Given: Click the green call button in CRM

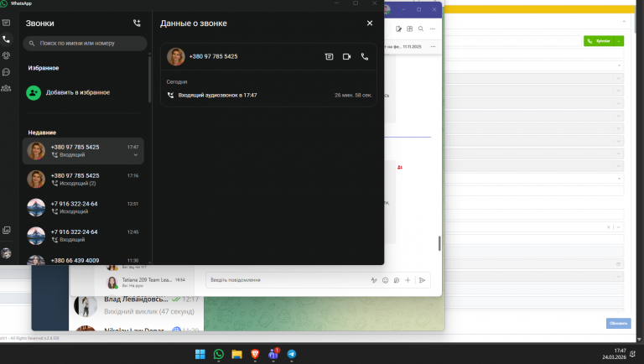Looking at the screenshot, I should tap(599, 41).
